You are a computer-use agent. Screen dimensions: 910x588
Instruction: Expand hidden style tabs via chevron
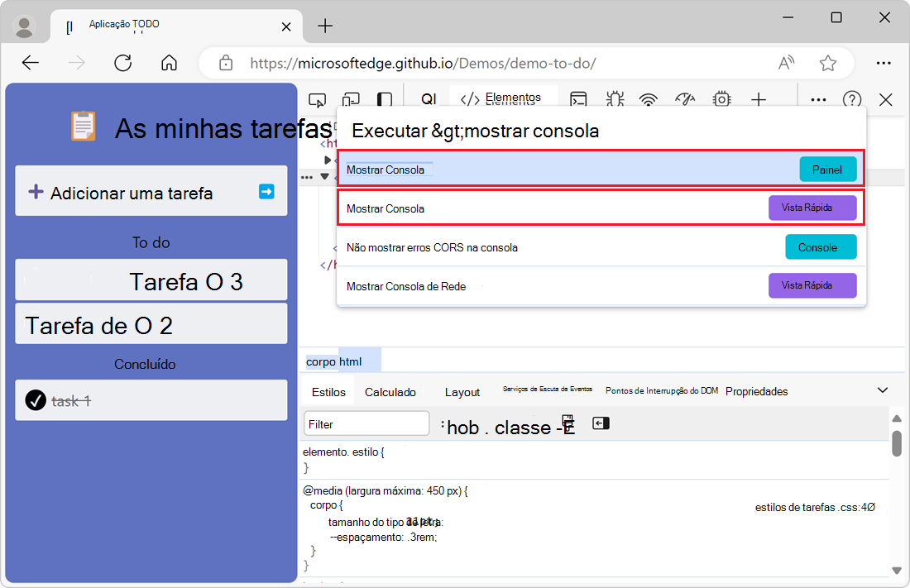click(882, 390)
